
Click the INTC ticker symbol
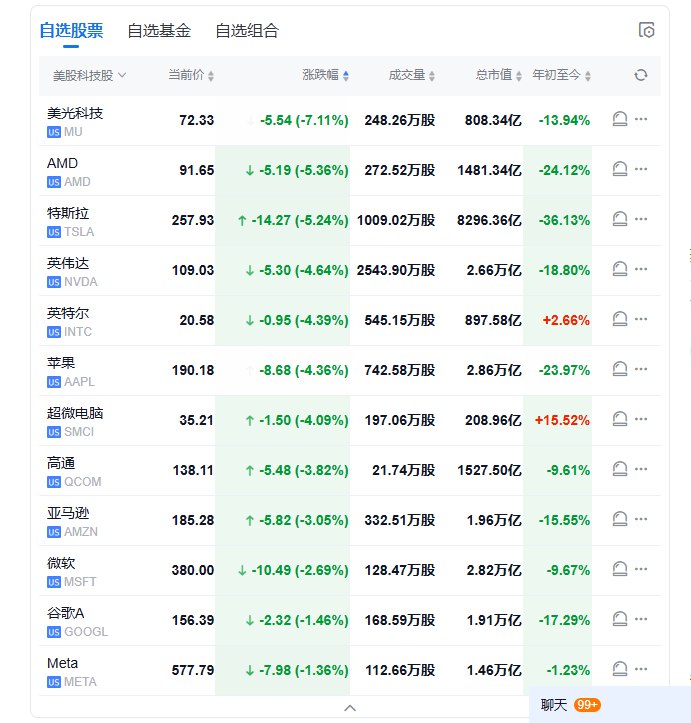pos(78,332)
